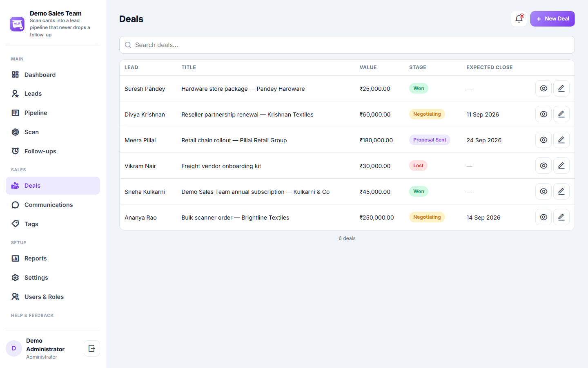Create a New Deal
Image resolution: width=588 pixels, height=368 pixels.
point(552,19)
